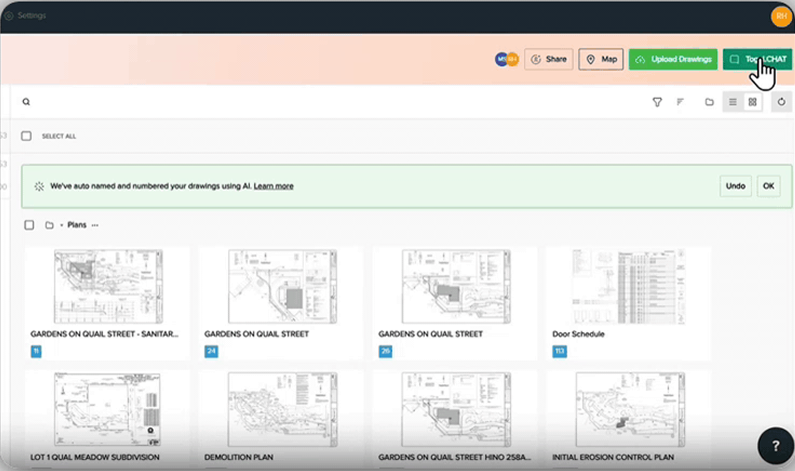Open Lot 1 Quail Meadow Subdivision thumbnail

click(x=107, y=410)
